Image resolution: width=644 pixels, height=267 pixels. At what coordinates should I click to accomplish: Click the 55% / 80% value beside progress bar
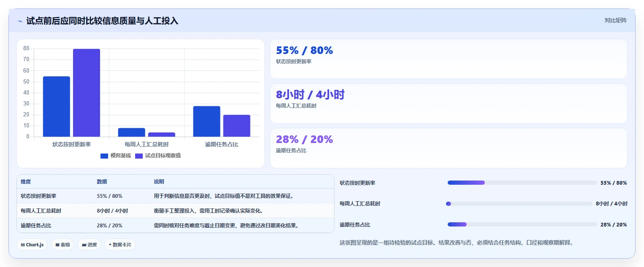coord(614,183)
